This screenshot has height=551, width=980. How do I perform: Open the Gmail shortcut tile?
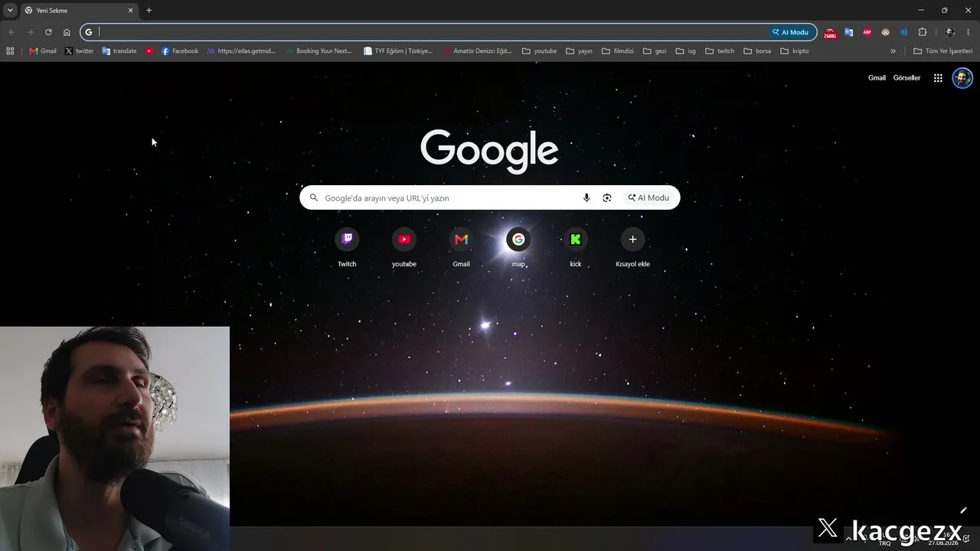click(x=461, y=247)
